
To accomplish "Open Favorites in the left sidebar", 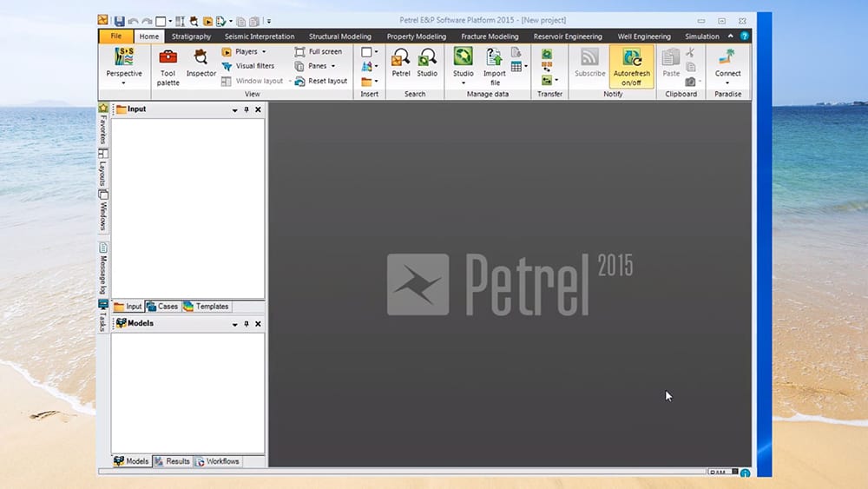I will [103, 123].
